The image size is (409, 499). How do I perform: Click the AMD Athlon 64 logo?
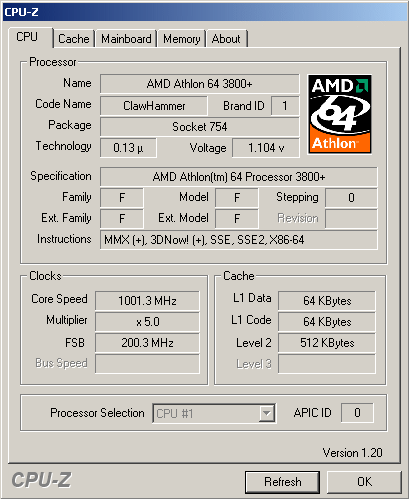tap(340, 114)
